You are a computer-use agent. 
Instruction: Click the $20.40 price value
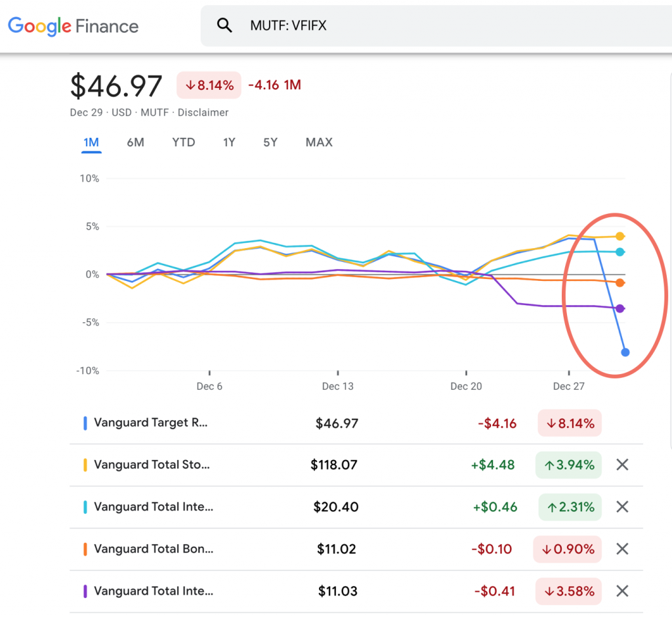click(336, 507)
